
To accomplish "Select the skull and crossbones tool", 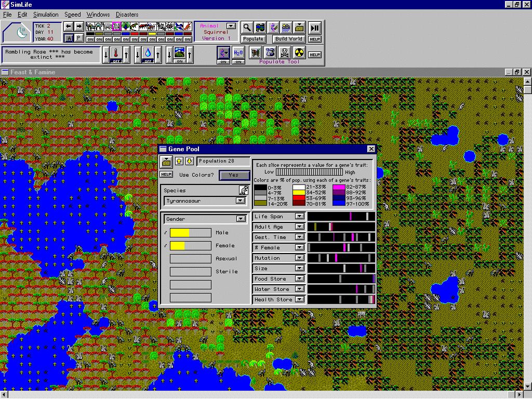I will 285,52.
